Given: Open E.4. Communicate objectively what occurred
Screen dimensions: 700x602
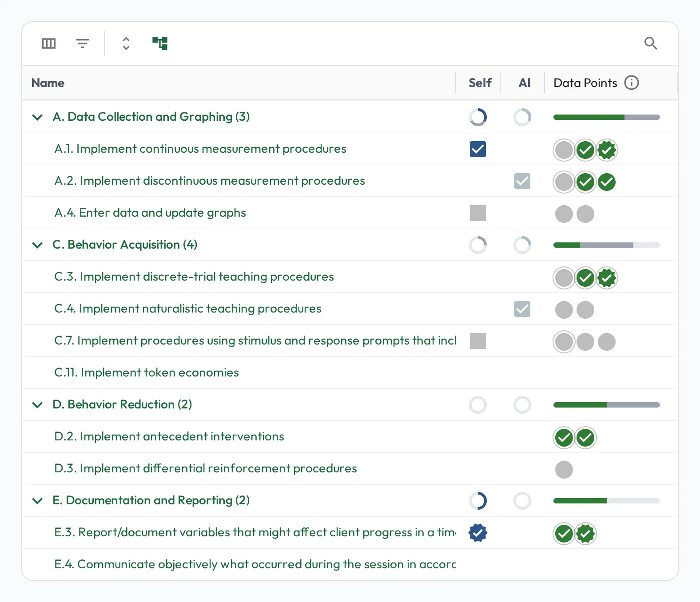Looking at the screenshot, I should (255, 564).
